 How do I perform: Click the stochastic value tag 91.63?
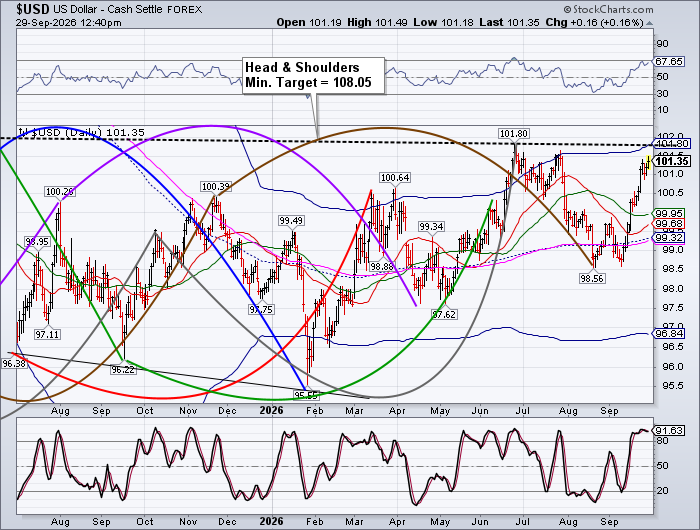click(x=669, y=430)
